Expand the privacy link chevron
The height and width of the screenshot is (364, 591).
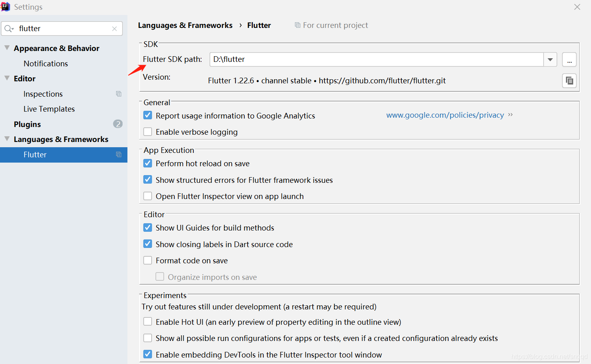(511, 115)
